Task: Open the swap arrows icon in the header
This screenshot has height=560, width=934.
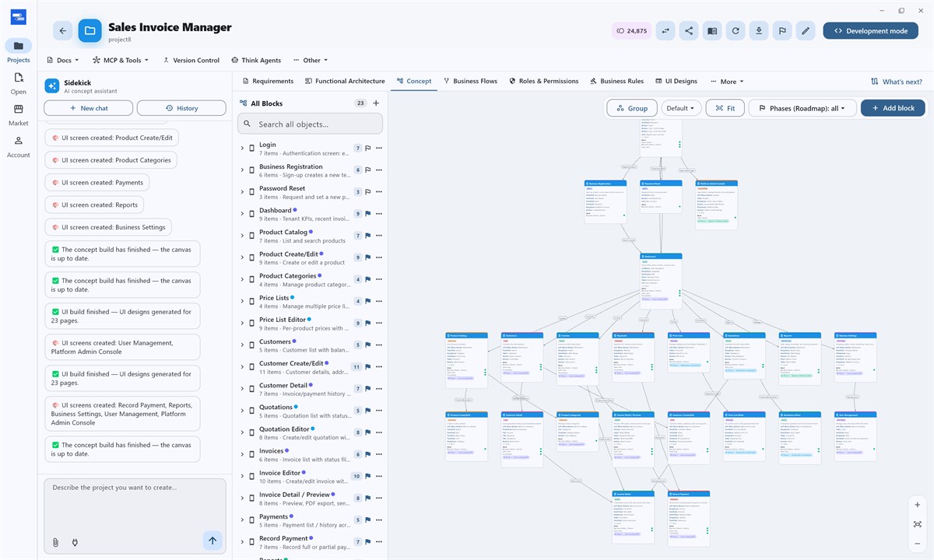Action: (665, 31)
